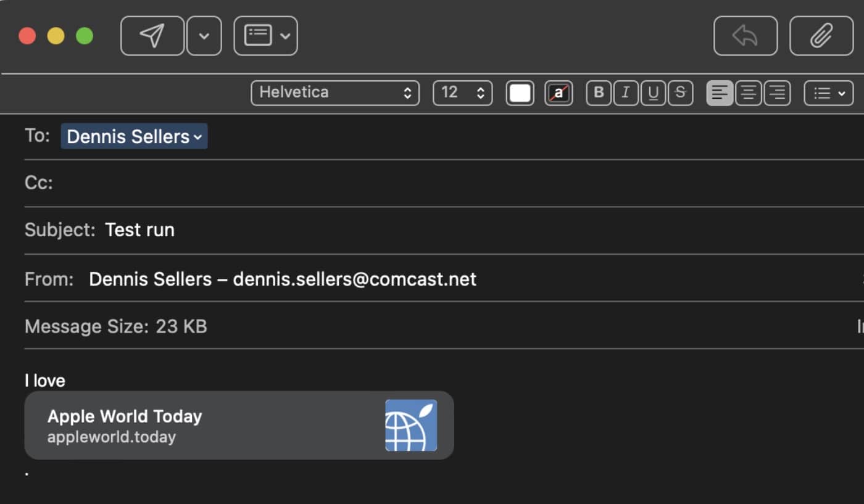Align text to the right
Screen dimensions: 864x504
pos(777,93)
